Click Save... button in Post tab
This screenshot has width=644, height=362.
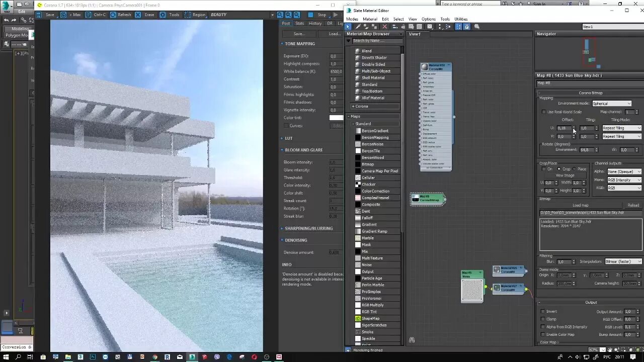tap(299, 34)
